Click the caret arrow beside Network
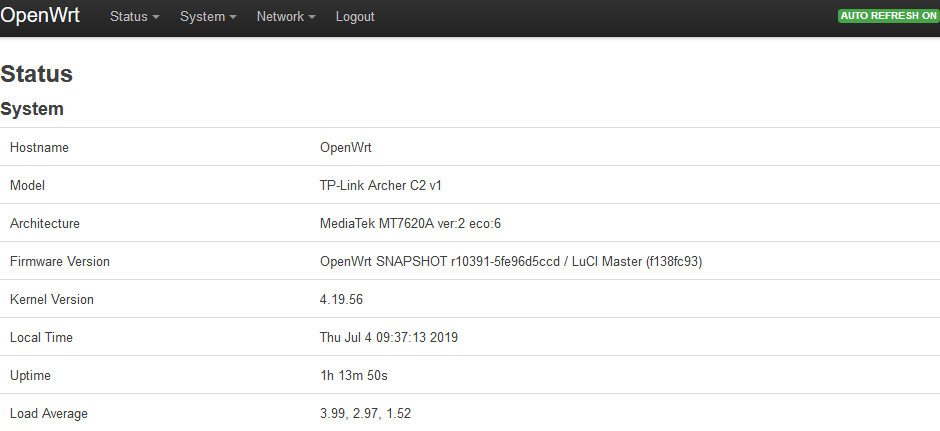Screen dimensions: 940x431 point(312,17)
